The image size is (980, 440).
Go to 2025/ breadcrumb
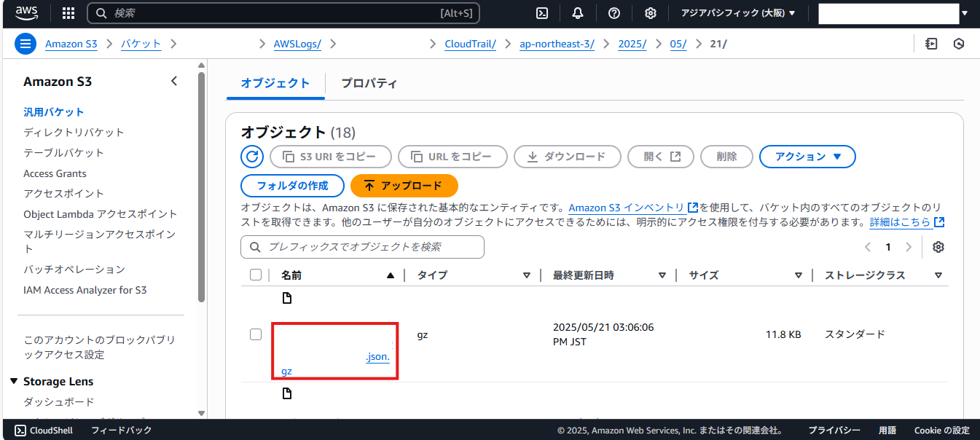632,44
